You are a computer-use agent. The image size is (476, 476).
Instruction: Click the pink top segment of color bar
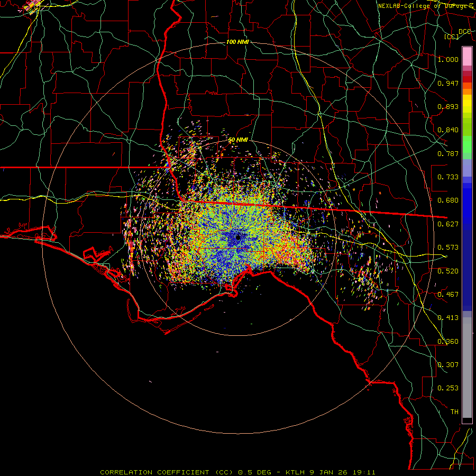[x=467, y=56]
